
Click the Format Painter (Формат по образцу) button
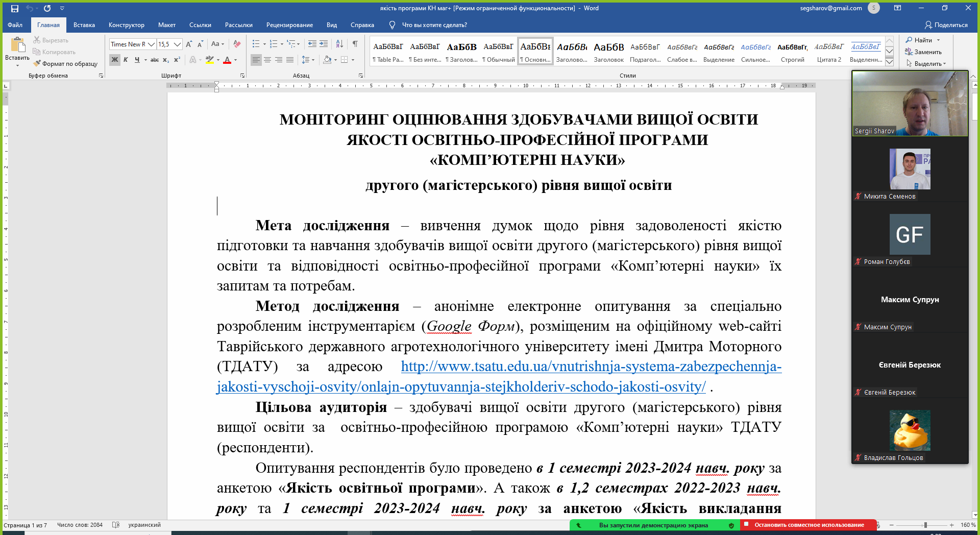point(65,64)
